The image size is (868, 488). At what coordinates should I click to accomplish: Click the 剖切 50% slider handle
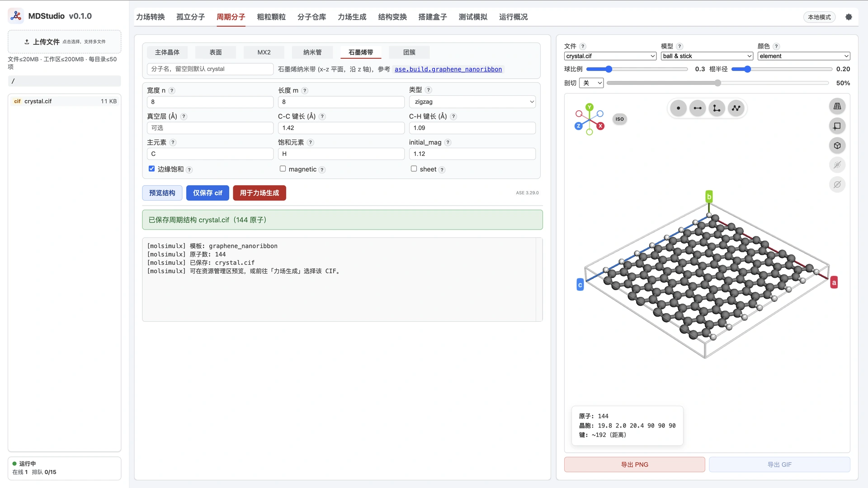(718, 83)
